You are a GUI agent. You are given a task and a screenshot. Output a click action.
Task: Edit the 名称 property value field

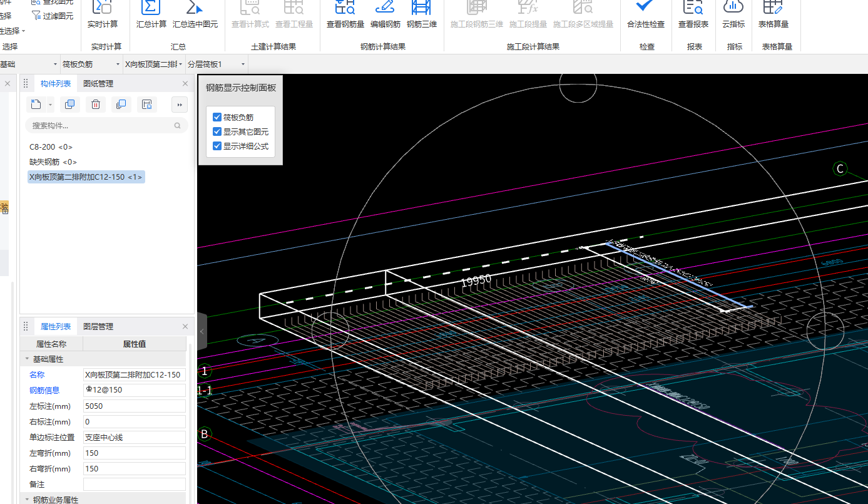coord(135,375)
